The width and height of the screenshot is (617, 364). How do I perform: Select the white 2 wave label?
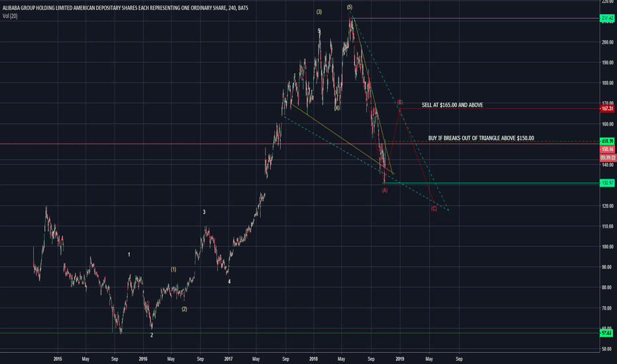[x=152, y=336]
